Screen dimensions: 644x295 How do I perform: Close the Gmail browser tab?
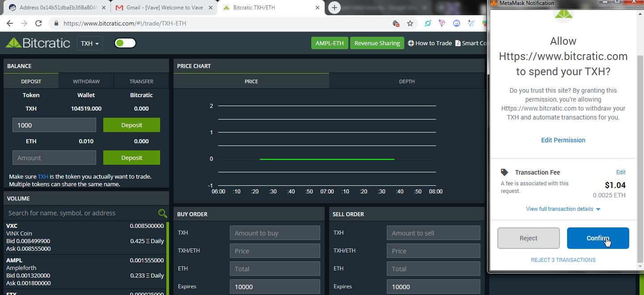pyautogui.click(x=210, y=8)
